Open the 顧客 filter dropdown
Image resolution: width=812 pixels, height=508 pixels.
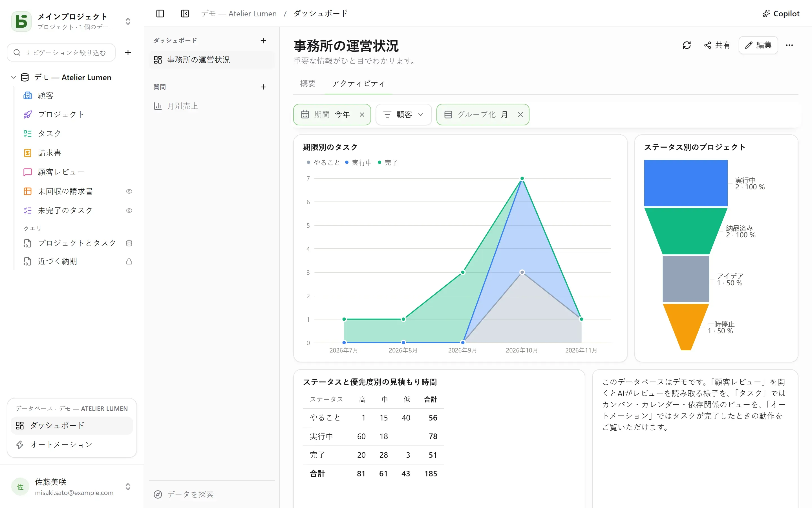coord(403,115)
